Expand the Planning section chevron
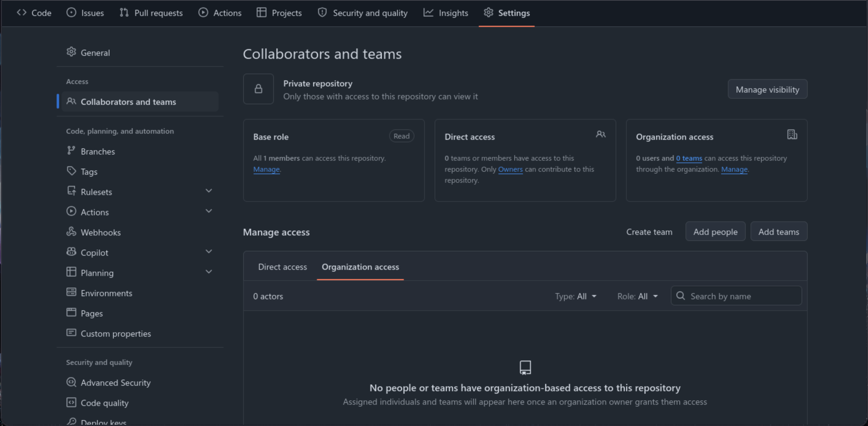Viewport: 868px width, 426px height. click(x=209, y=272)
